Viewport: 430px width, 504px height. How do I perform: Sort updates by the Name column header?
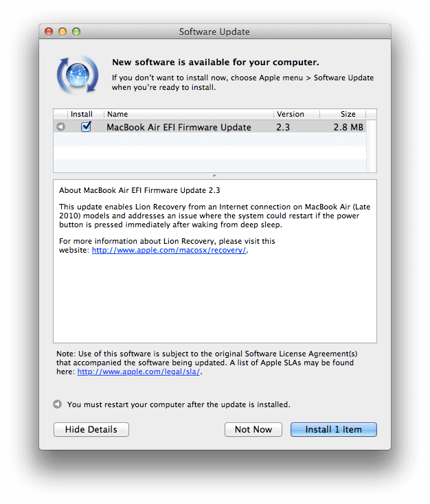click(189, 114)
